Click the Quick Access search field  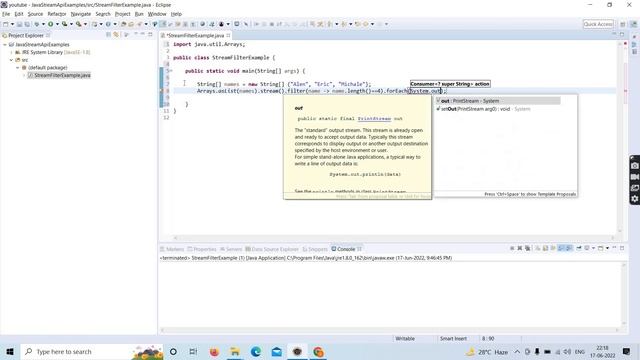pyautogui.click(x=598, y=24)
